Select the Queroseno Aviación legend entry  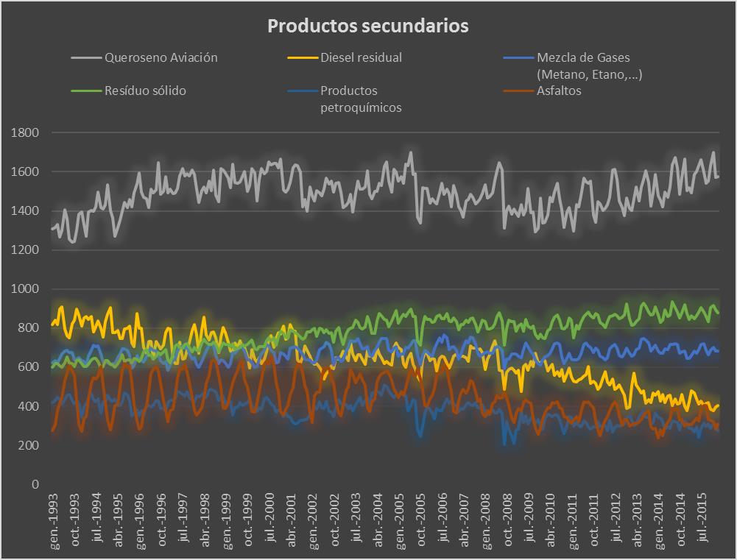pyautogui.click(x=161, y=57)
